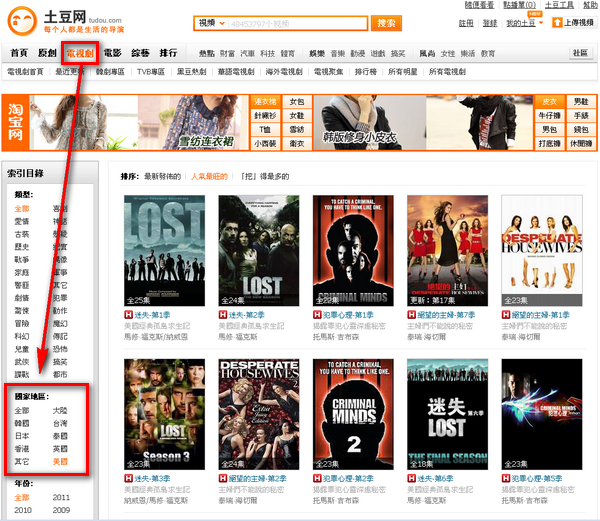Filter type by 愛情
Image resolution: width=600 pixels, height=521 pixels.
[22, 221]
